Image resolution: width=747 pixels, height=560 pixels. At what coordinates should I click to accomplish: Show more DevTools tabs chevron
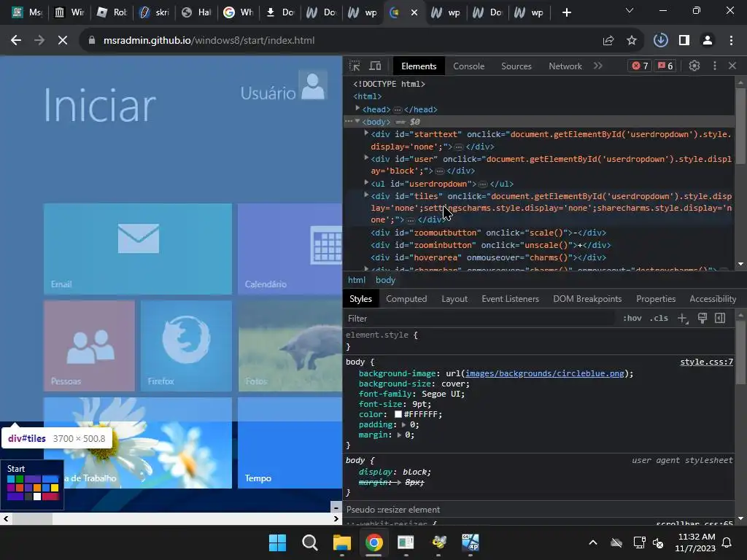tap(598, 66)
